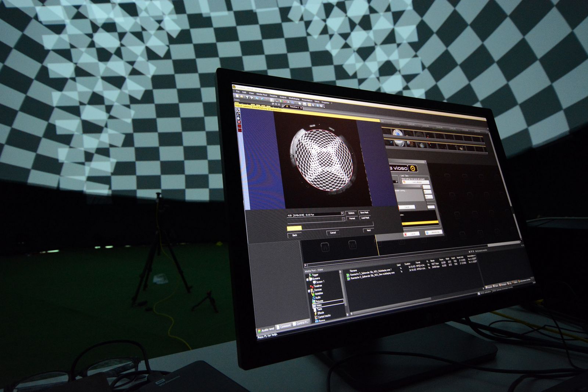Open the Timeline menu

click(273, 96)
